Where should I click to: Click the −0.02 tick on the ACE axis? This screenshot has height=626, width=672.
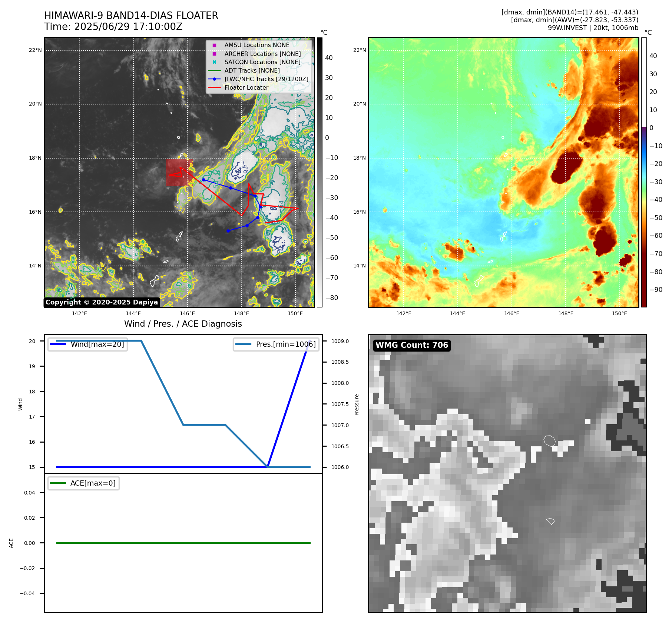click(x=27, y=568)
